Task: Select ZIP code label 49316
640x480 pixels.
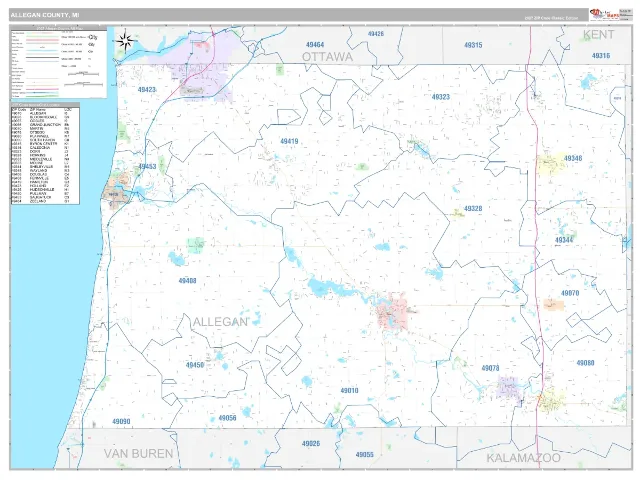Action: [x=601, y=56]
